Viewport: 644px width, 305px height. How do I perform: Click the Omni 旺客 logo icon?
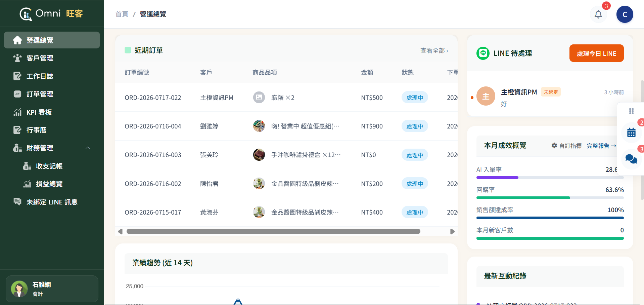26,14
